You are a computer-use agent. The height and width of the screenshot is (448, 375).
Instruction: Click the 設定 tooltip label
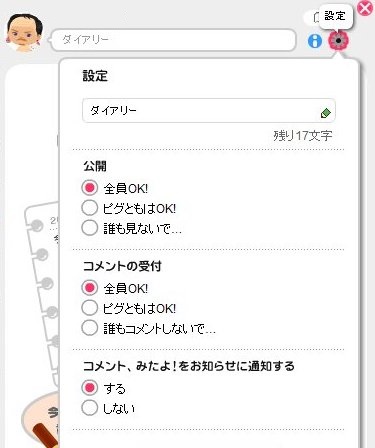click(335, 15)
